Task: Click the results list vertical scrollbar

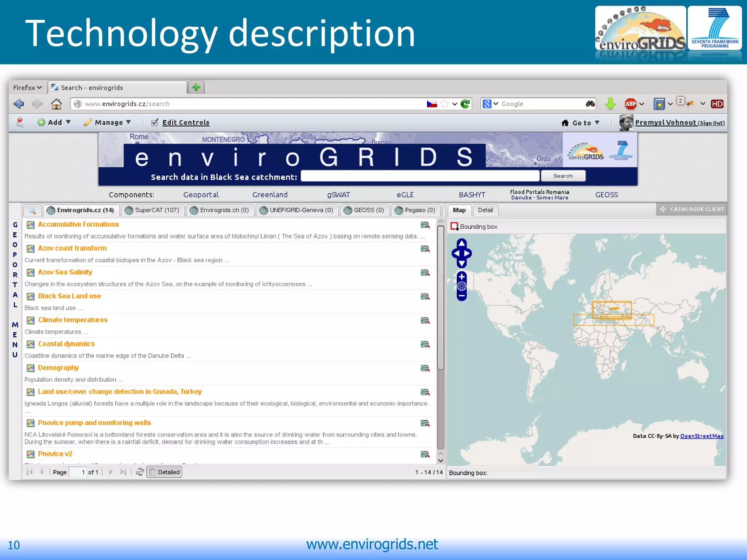Action: (x=441, y=297)
